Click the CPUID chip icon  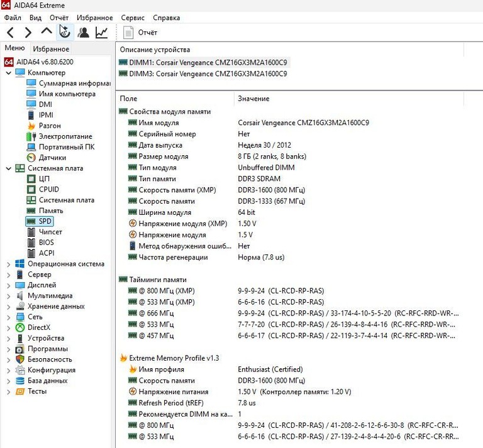pos(31,189)
